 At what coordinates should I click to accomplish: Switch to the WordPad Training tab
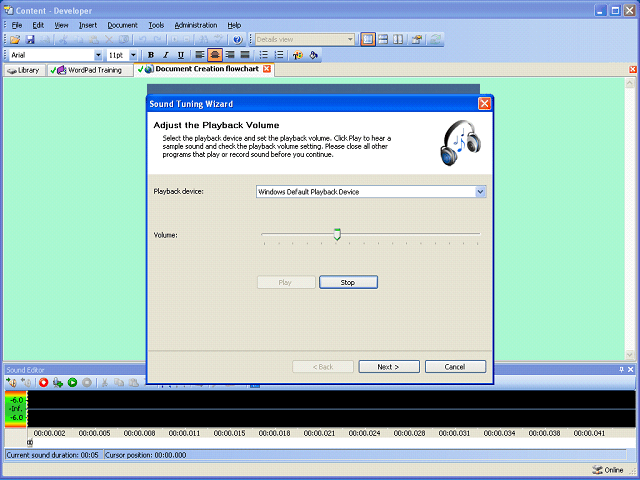pos(90,70)
